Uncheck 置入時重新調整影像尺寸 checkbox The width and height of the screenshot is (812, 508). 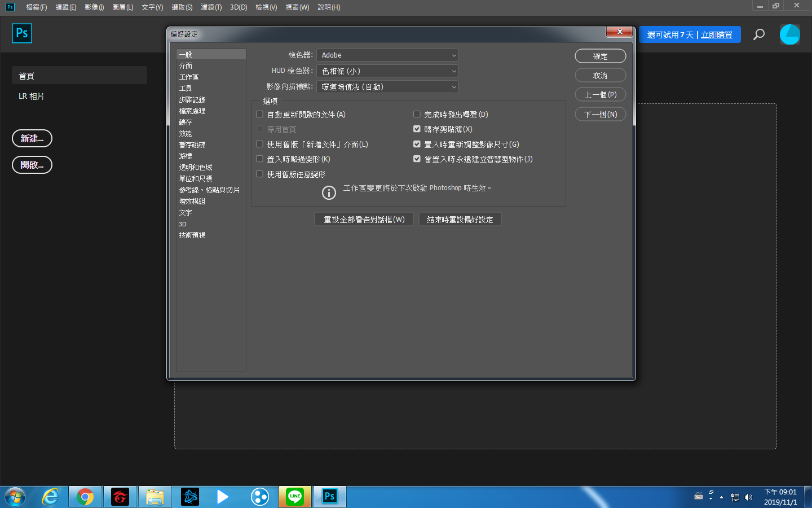(x=417, y=144)
